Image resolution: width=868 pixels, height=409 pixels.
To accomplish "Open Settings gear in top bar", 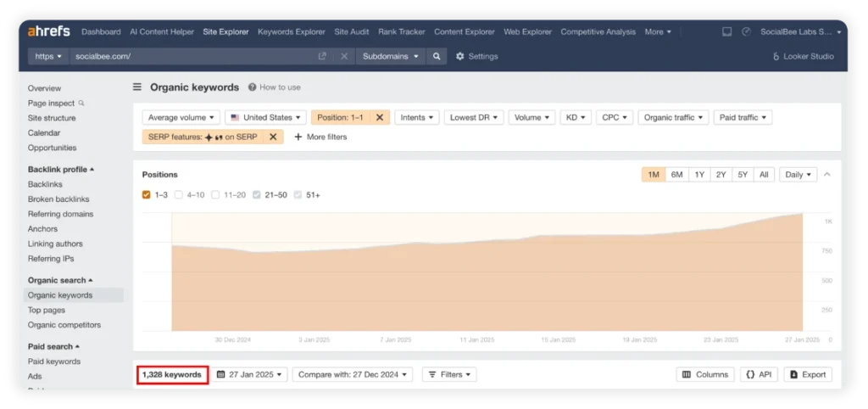I will click(476, 56).
